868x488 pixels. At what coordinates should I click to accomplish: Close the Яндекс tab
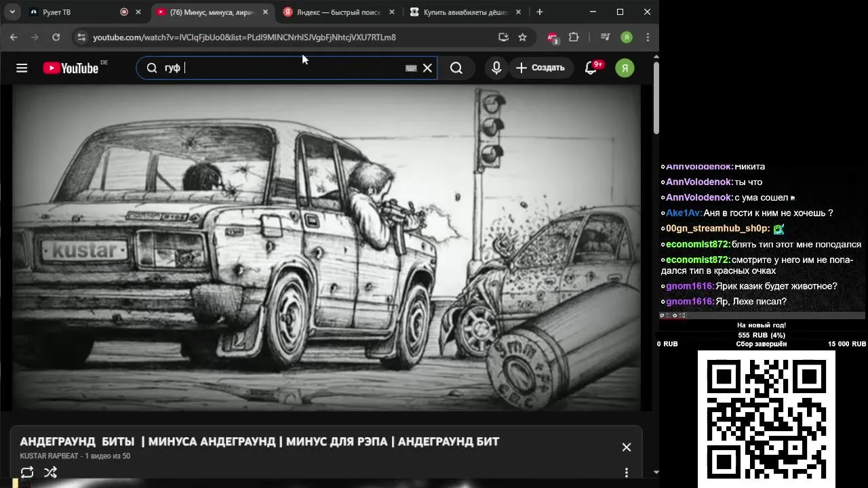(x=392, y=12)
